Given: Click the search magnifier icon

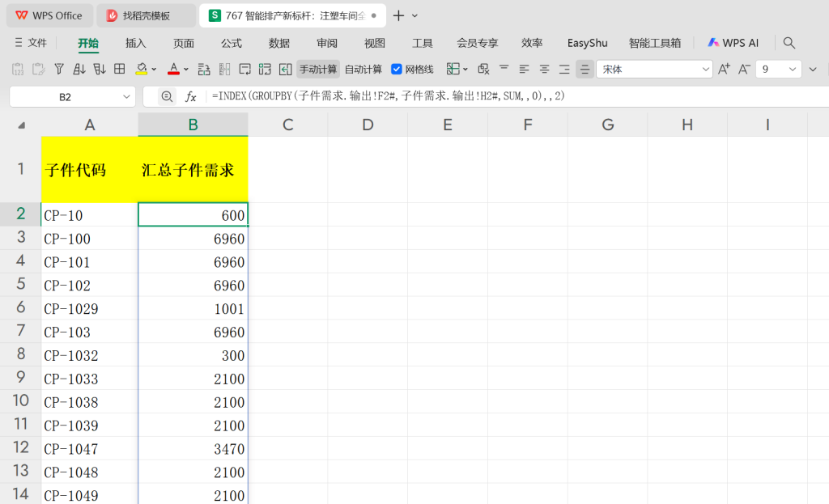Looking at the screenshot, I should (789, 43).
